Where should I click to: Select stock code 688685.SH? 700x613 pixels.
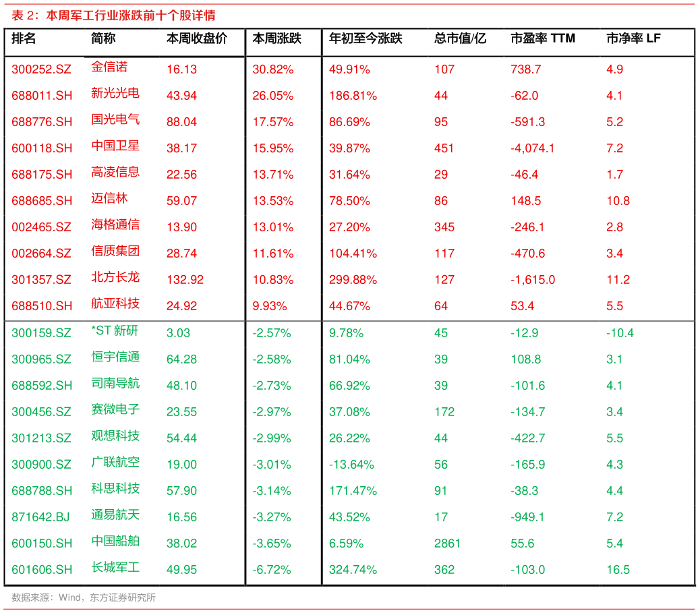(42, 202)
